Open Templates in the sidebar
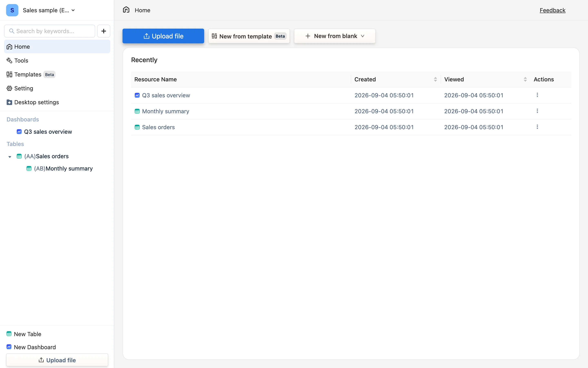This screenshot has width=588, height=368. [57, 74]
